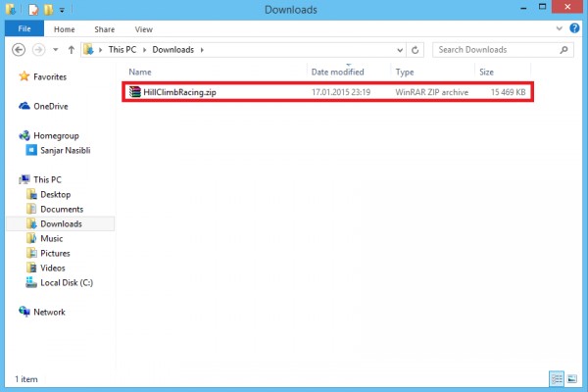588x392 pixels.
Task: Open Customize Quick Access Toolbar dropdown
Action: (x=62, y=11)
